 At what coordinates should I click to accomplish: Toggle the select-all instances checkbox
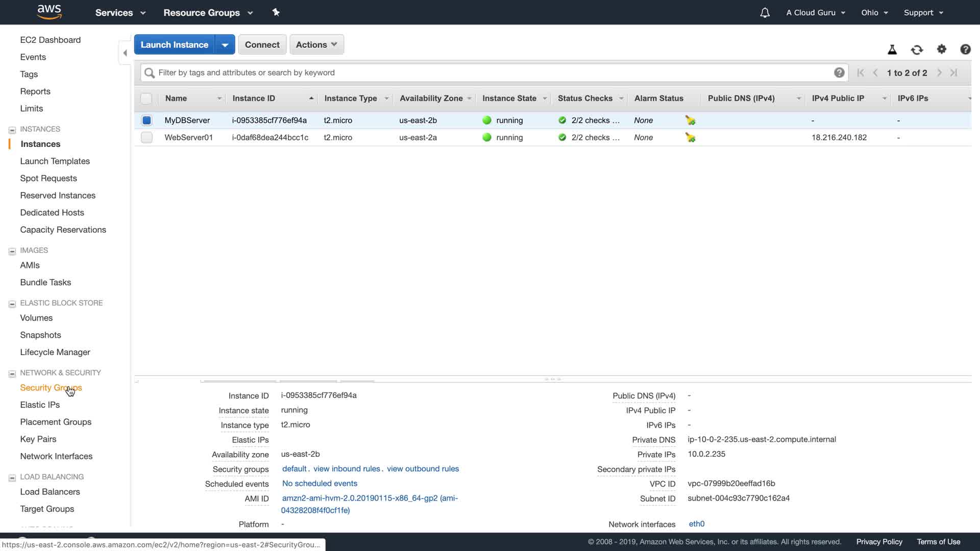146,98
